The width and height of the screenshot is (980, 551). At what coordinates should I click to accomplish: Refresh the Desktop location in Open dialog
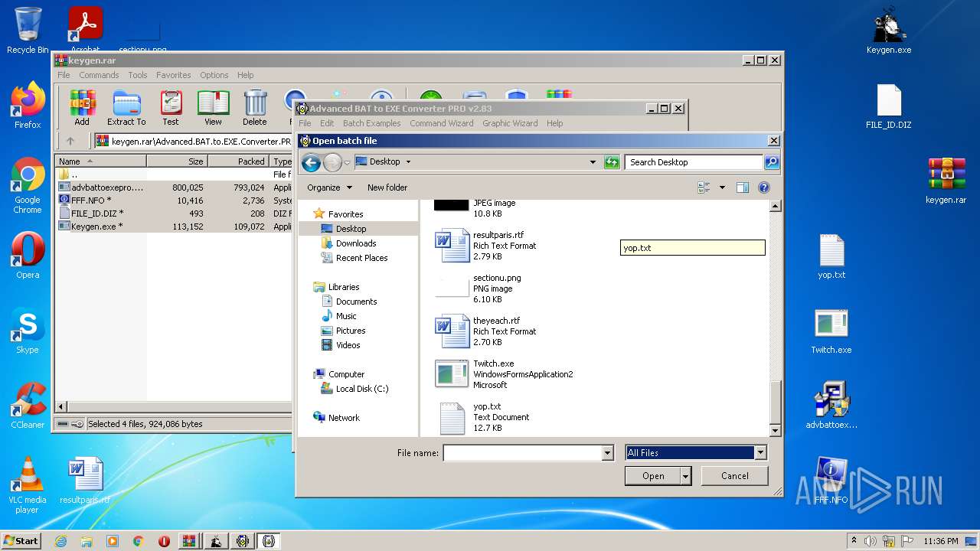click(611, 162)
